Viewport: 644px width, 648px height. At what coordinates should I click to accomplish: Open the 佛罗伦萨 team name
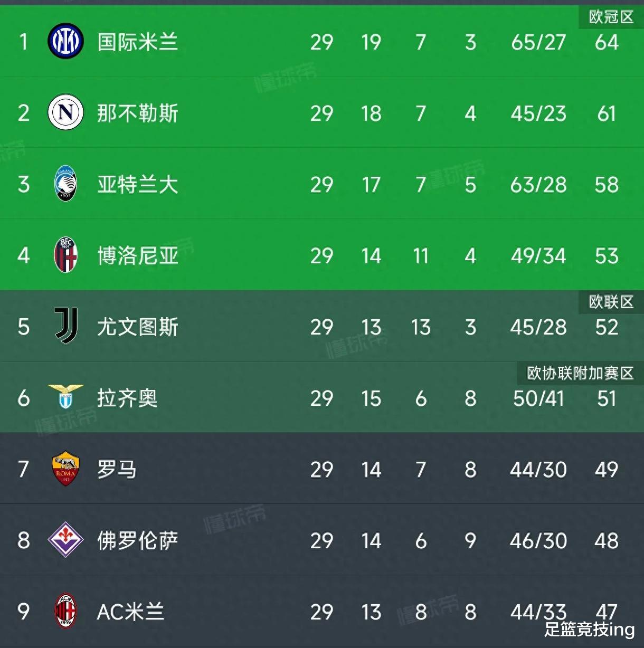[138, 540]
